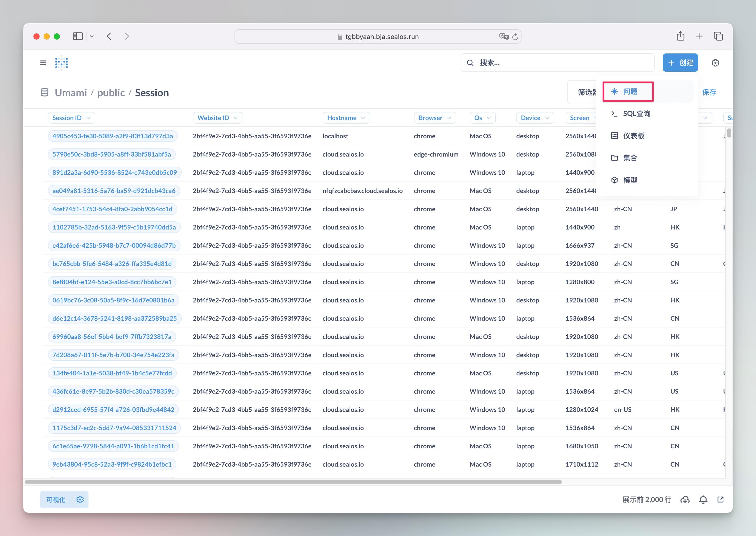Expand the Session ID column header
Image resolution: width=756 pixels, height=536 pixels.
pyautogui.click(x=71, y=118)
